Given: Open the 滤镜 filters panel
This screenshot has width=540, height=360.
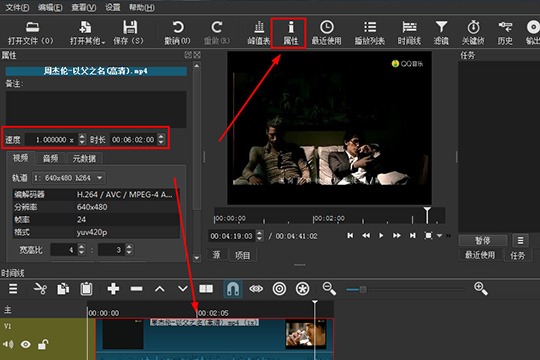Looking at the screenshot, I should point(441,33).
